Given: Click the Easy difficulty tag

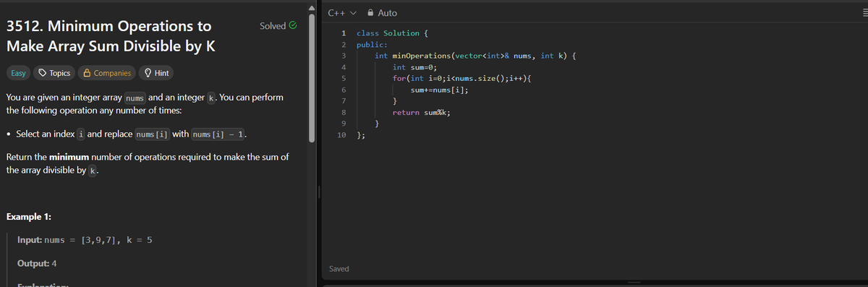Looking at the screenshot, I should click(x=18, y=73).
